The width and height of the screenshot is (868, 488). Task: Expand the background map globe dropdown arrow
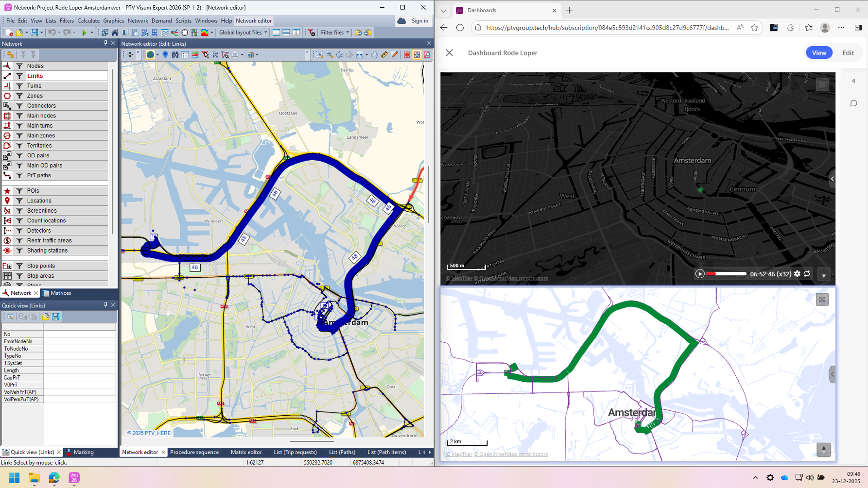pyautogui.click(x=157, y=55)
